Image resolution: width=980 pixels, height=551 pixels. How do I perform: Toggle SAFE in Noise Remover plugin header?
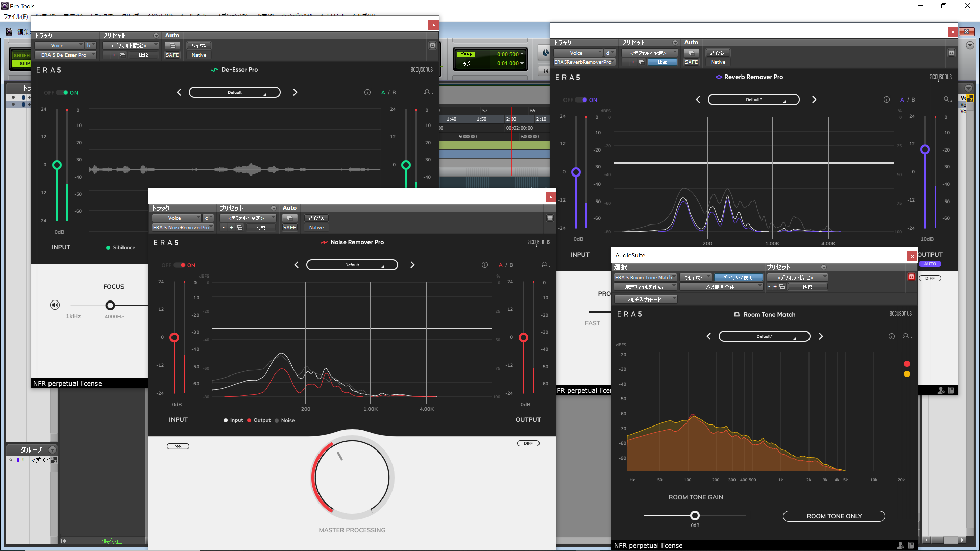289,227
